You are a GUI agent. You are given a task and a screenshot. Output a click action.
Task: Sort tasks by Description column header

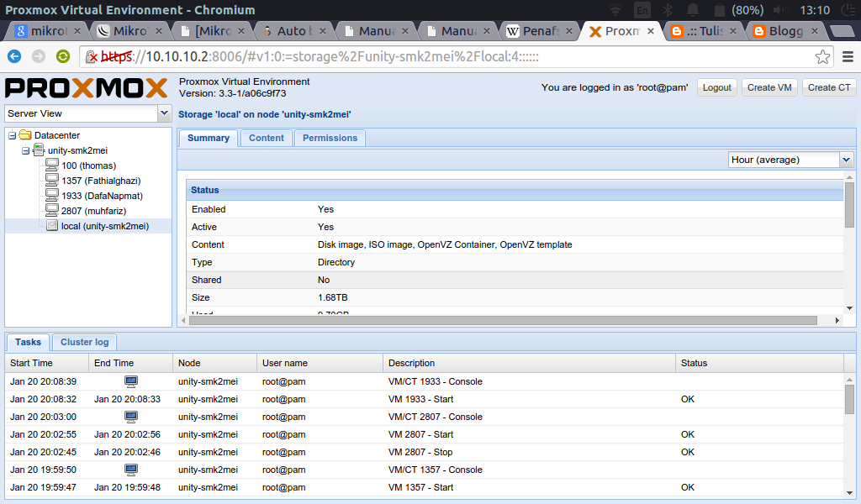(529, 363)
